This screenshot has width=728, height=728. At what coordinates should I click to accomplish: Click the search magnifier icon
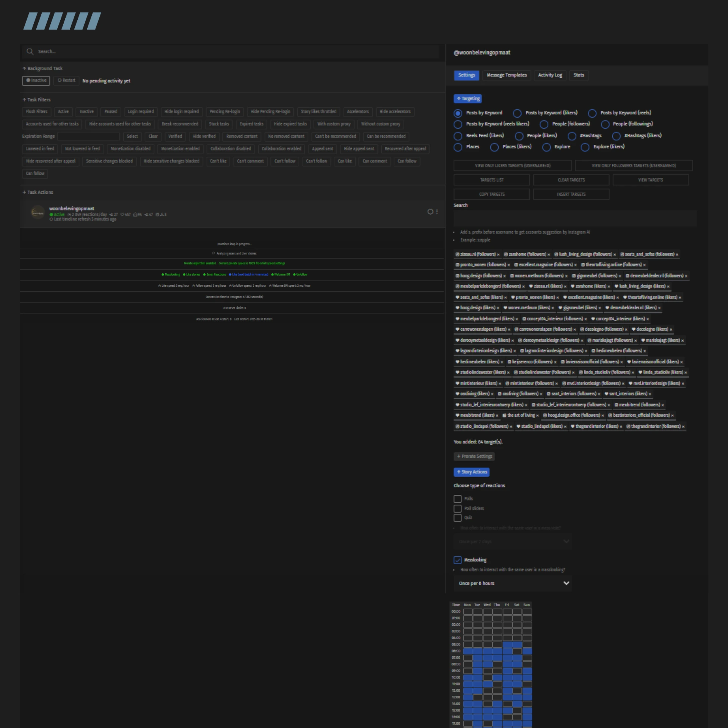click(x=30, y=51)
